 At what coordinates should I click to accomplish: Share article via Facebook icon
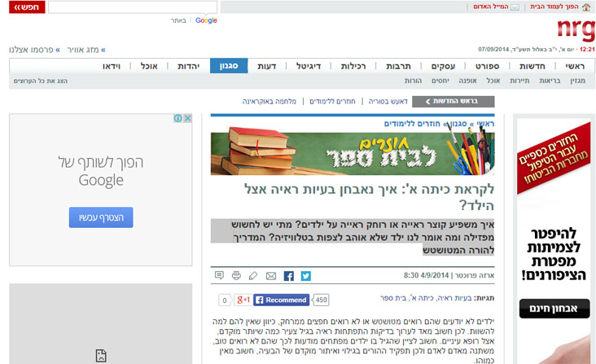pyautogui.click(x=289, y=276)
